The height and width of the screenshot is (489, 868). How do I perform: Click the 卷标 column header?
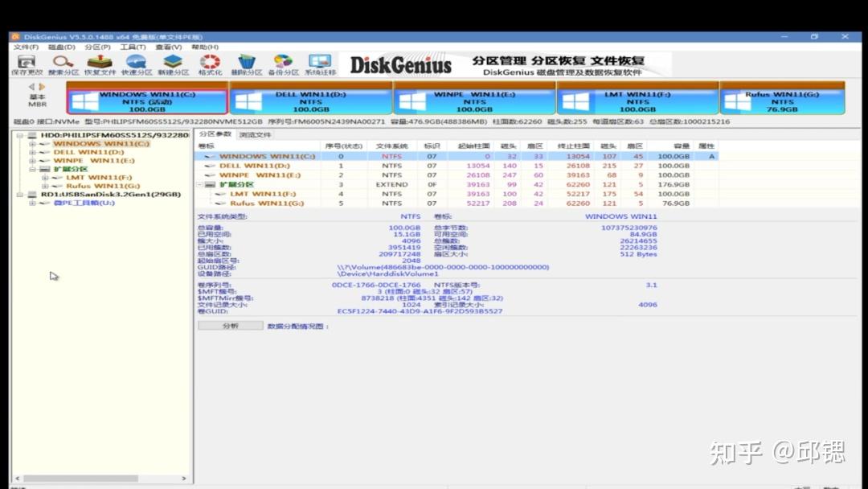pyautogui.click(x=258, y=146)
